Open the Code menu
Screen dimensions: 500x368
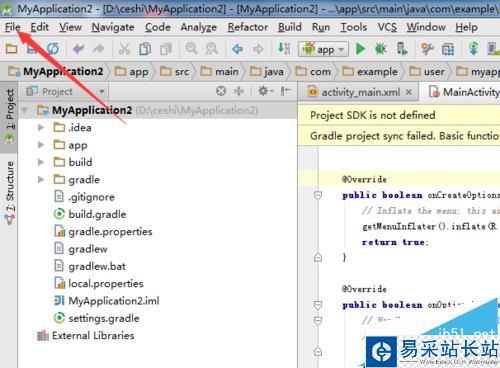pyautogui.click(x=158, y=27)
